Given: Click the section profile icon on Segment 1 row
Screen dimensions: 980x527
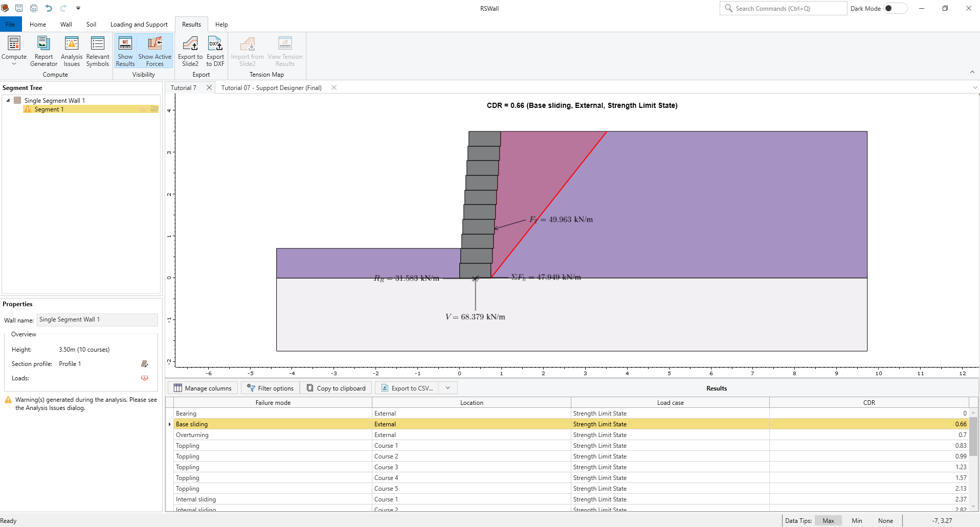Looking at the screenshot, I should [154, 109].
